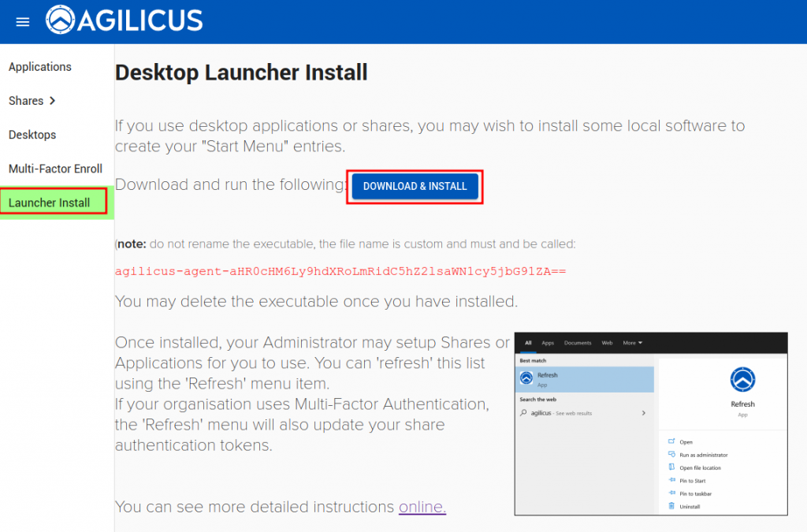Viewport: 807px width, 532px height.
Task: Click the Windows search screenshot thumbnail
Action: pyautogui.click(x=651, y=424)
